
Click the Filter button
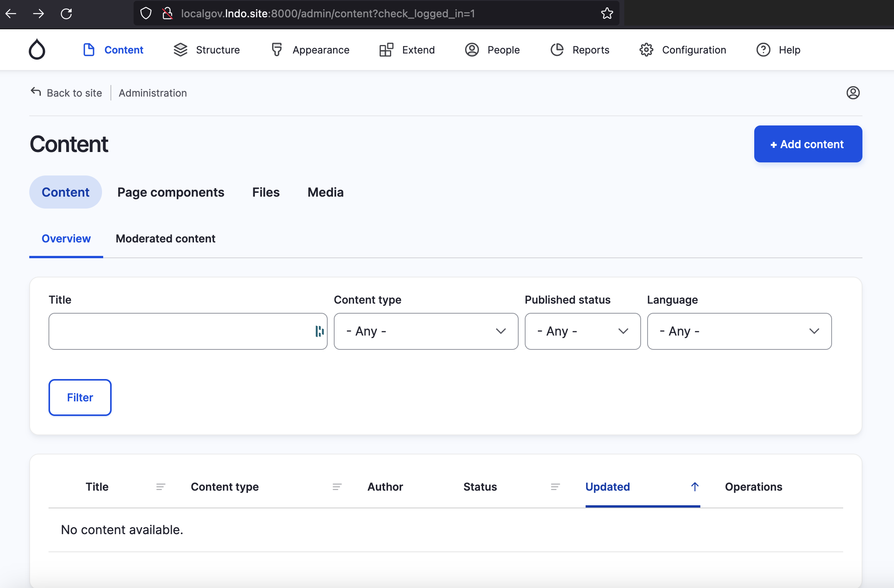pos(79,397)
